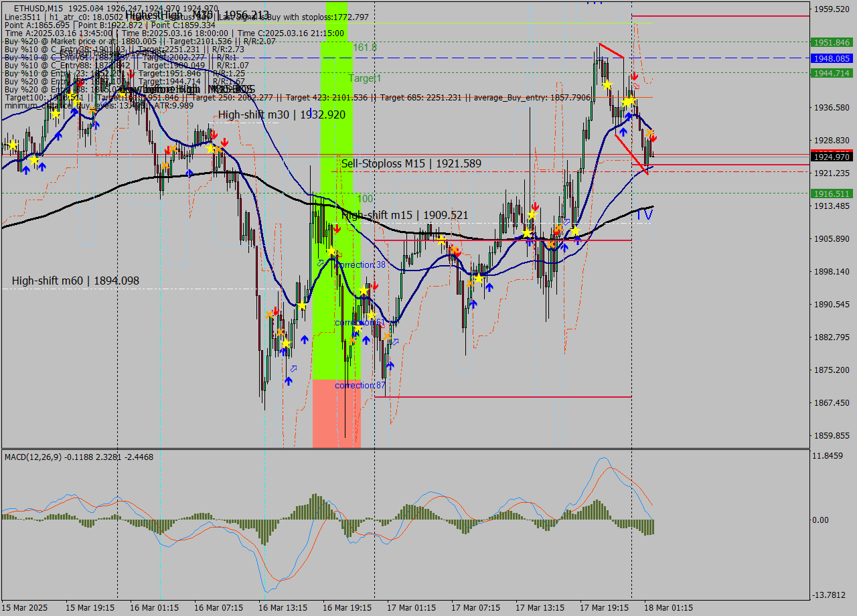Select the blue 1948.085 price tag
This screenshot has width=857, height=616.
click(x=832, y=58)
